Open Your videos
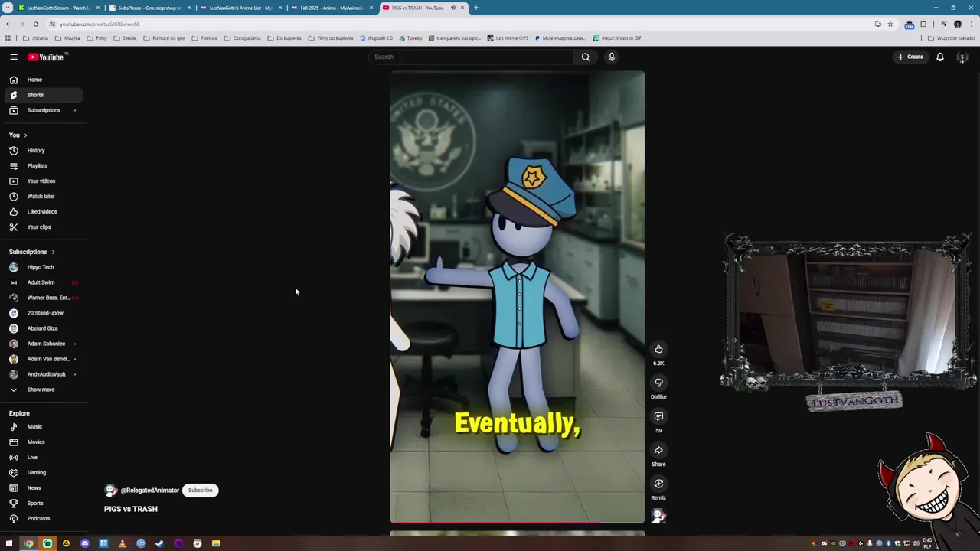The width and height of the screenshot is (980, 551). (44, 181)
